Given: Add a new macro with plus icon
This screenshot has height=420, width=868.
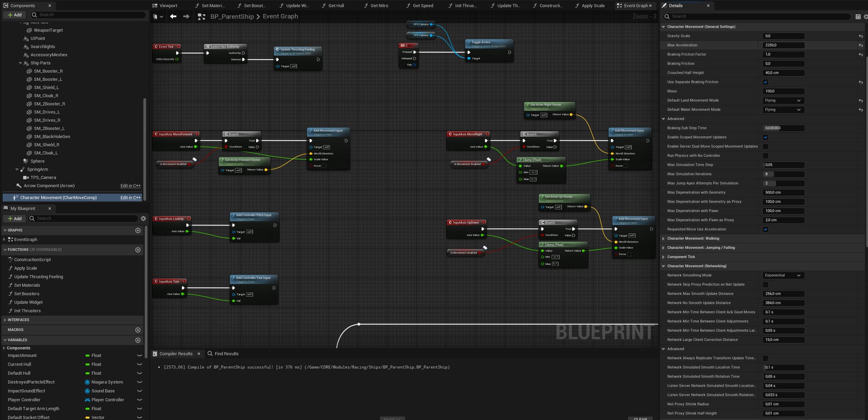Looking at the screenshot, I should pos(138,330).
